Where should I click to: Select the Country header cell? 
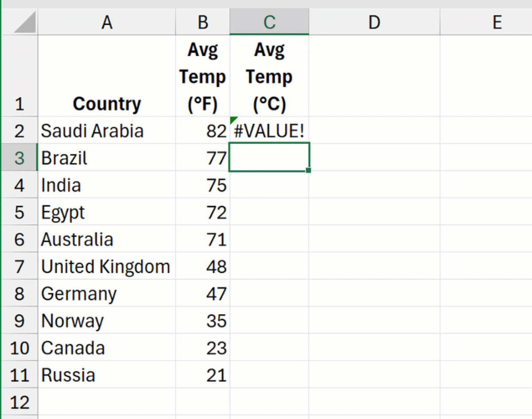pos(107,76)
